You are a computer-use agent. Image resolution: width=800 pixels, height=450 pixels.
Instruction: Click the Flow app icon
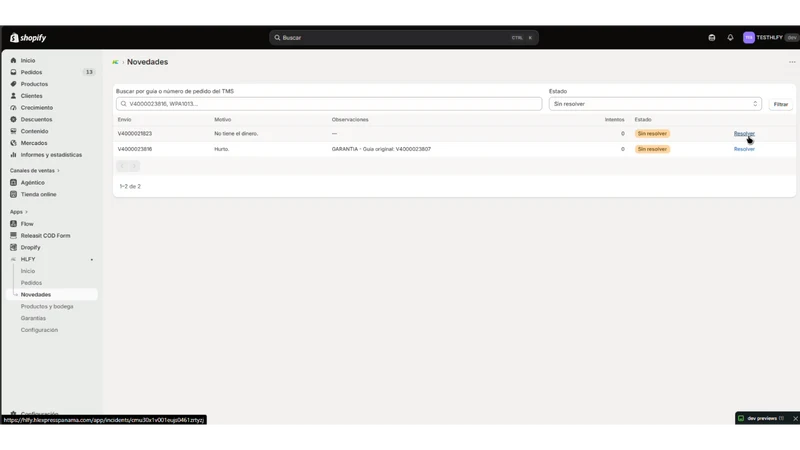13,223
